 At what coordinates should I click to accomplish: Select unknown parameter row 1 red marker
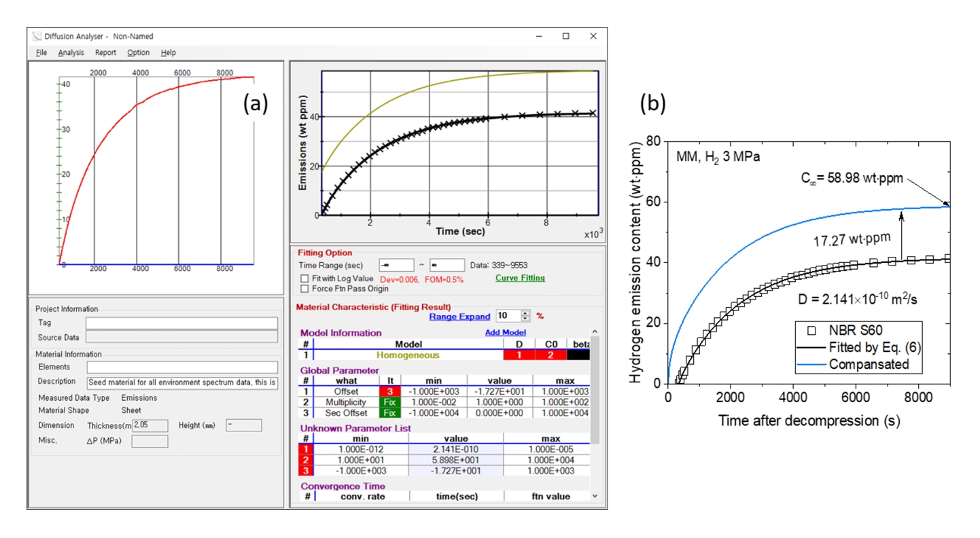306,449
